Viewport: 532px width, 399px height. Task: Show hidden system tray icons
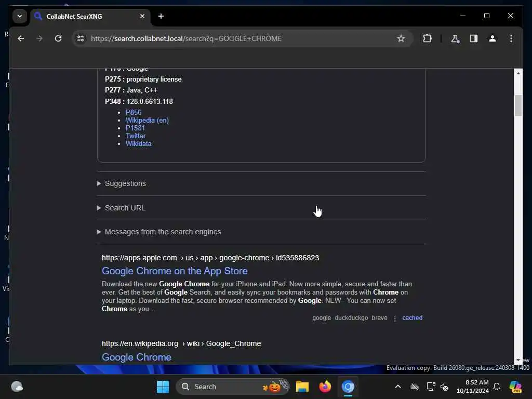(397, 387)
